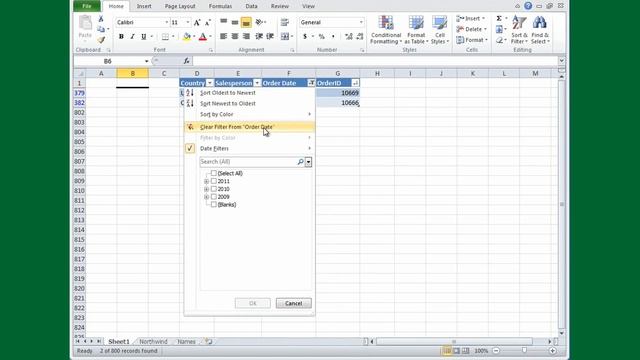Expand the 2010 tree node
640x360 pixels.
tap(207, 189)
